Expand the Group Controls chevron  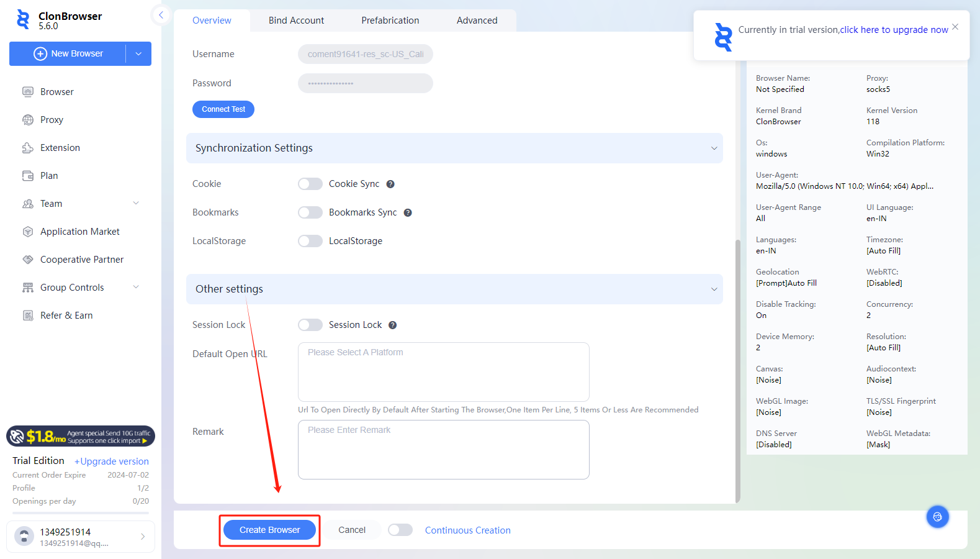pyautogui.click(x=136, y=287)
